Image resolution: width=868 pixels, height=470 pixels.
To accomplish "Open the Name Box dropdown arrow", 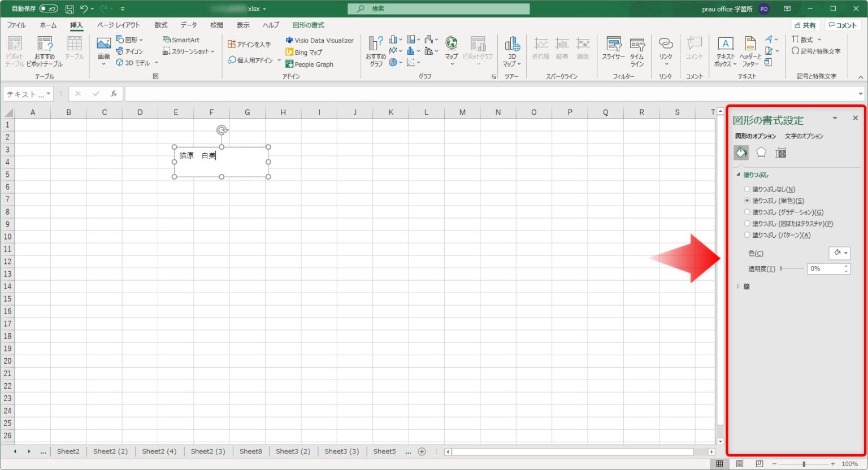I will (49, 94).
